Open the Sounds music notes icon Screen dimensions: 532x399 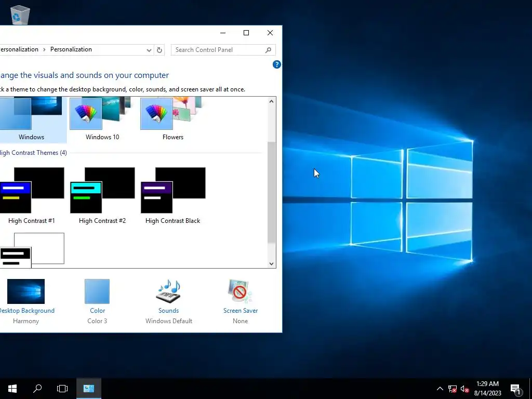click(x=169, y=291)
